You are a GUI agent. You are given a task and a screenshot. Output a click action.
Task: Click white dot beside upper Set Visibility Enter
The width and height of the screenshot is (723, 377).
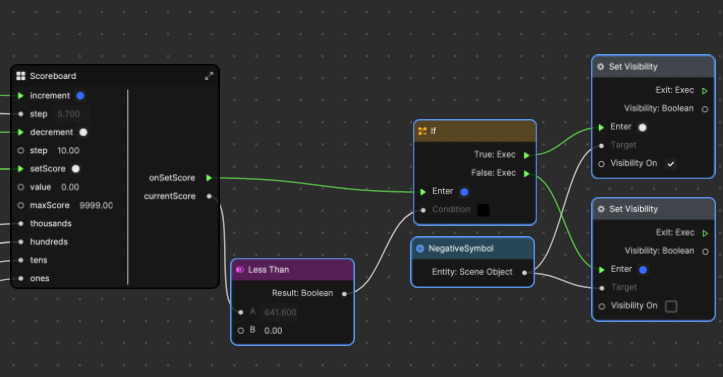[642, 127]
